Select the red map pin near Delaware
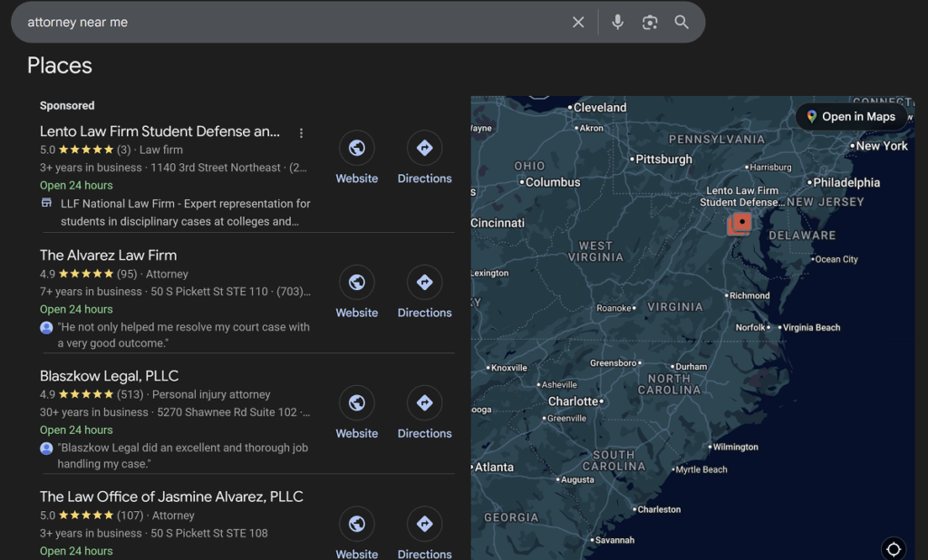Image resolution: width=928 pixels, height=560 pixels. [740, 222]
